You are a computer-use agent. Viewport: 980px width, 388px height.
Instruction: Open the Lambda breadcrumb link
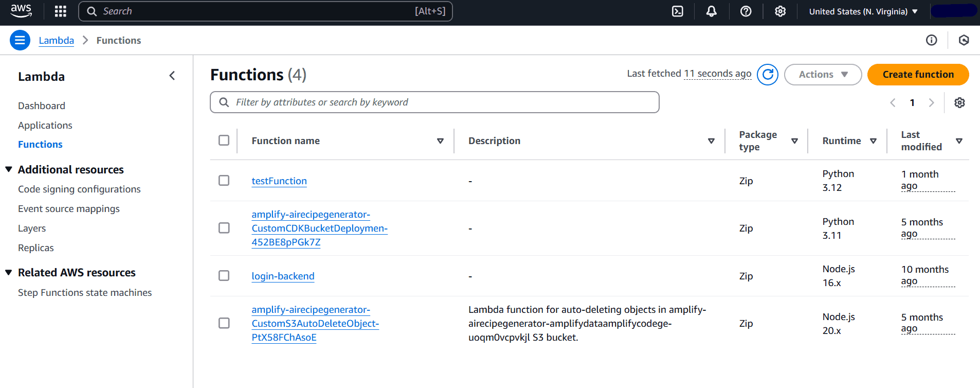pos(57,40)
